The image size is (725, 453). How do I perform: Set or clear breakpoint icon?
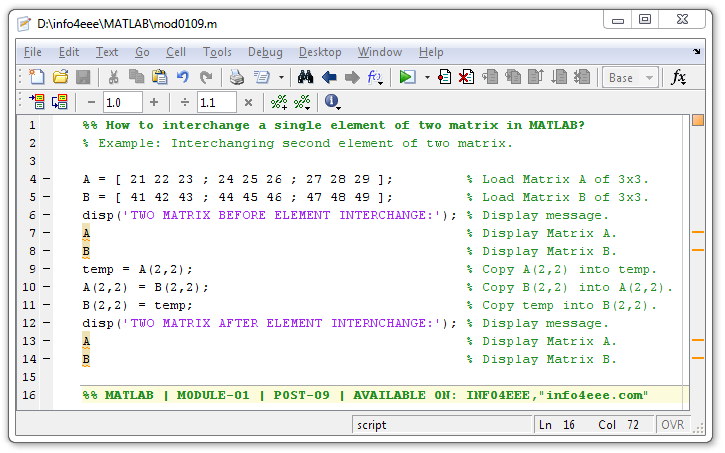pos(444,77)
